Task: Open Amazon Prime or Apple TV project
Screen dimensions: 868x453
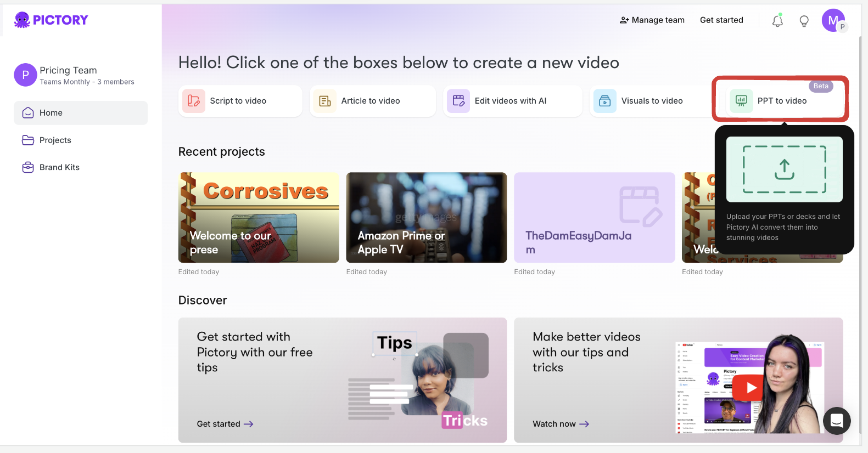Action: coord(427,218)
